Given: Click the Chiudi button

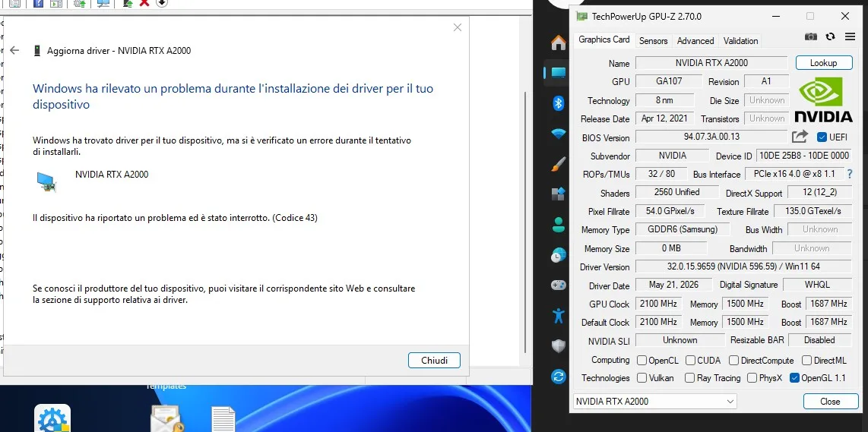Looking at the screenshot, I should point(434,360).
